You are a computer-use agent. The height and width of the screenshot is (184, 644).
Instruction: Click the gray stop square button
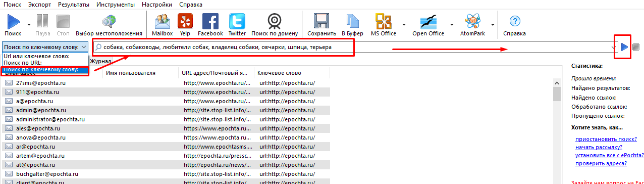[x=636, y=47]
